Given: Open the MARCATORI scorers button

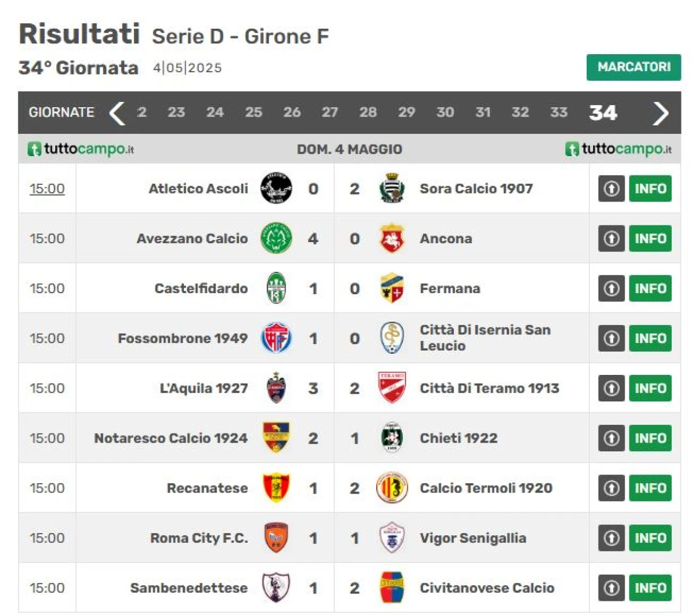Looking at the screenshot, I should click(633, 67).
